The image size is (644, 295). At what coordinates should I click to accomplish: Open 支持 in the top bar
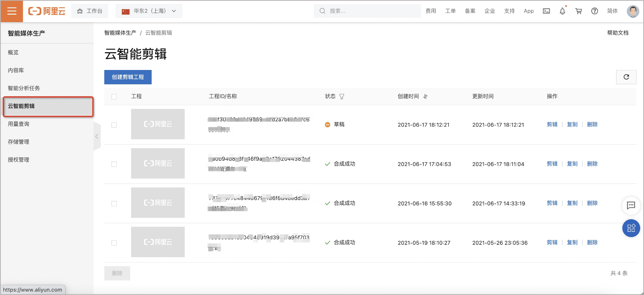point(509,11)
